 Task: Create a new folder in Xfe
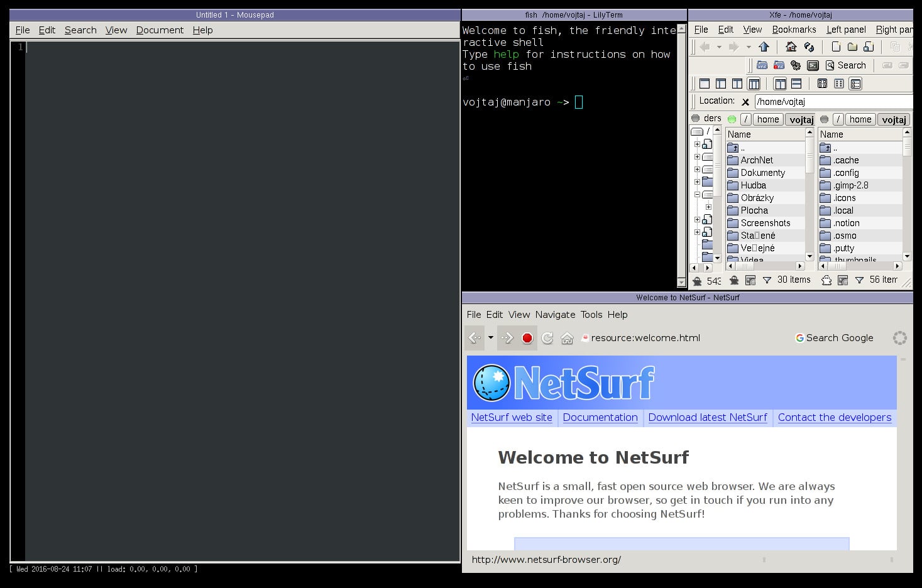(853, 47)
